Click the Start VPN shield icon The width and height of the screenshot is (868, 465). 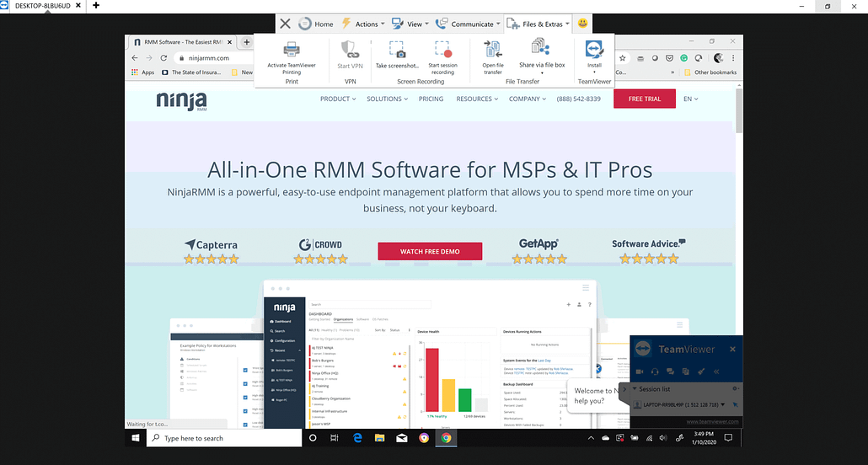350,50
